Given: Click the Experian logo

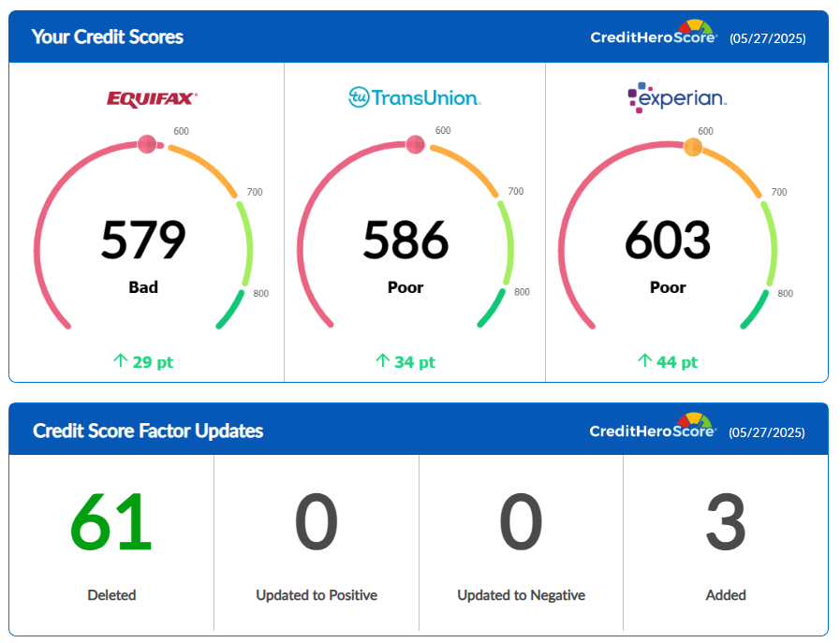Looking at the screenshot, I should (677, 97).
